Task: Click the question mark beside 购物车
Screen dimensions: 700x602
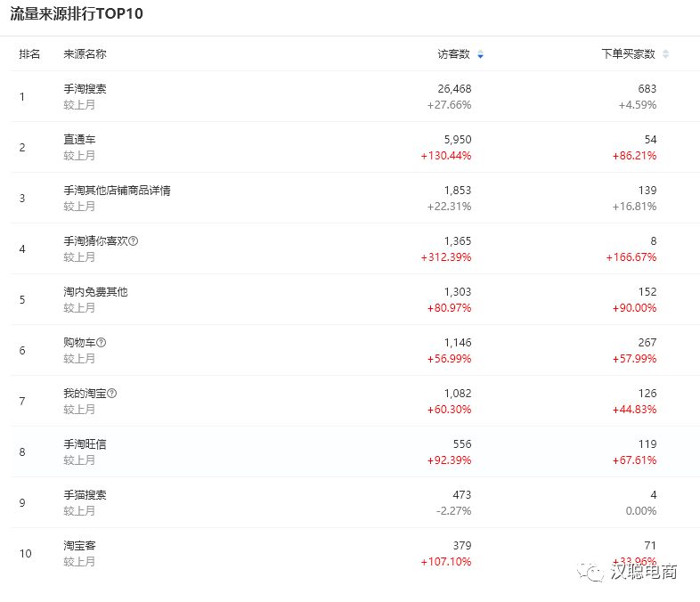Action: click(102, 343)
